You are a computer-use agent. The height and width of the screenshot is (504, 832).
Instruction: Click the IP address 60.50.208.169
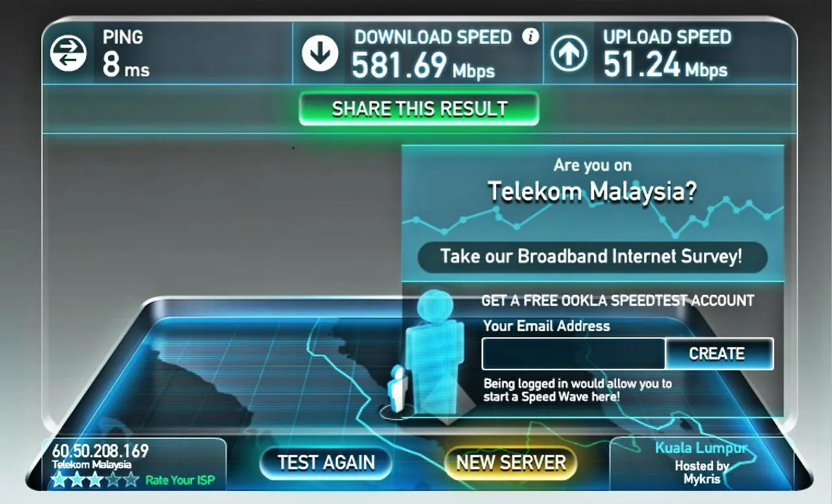[101, 450]
